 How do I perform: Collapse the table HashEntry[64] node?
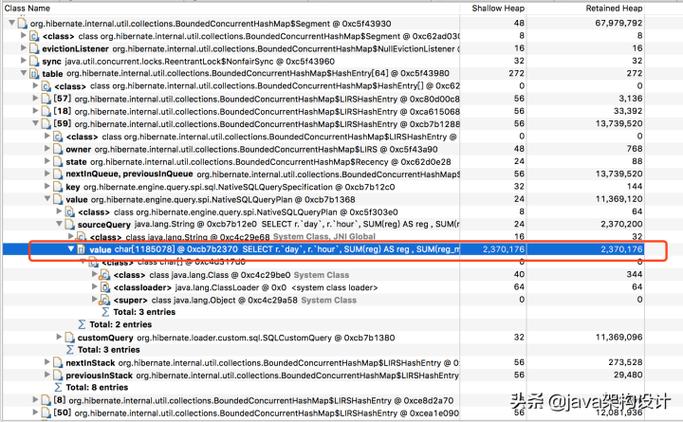tap(24, 73)
